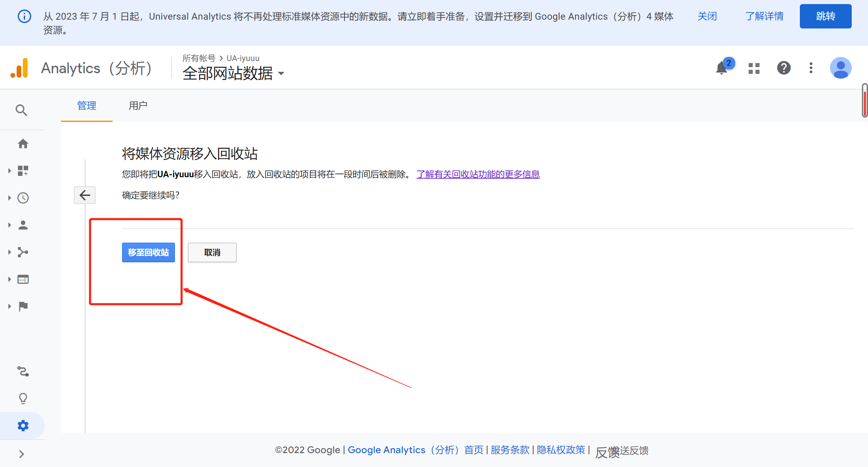Screen dimensions: 868x467
Task: Open the Audience person icon
Action: 23,225
